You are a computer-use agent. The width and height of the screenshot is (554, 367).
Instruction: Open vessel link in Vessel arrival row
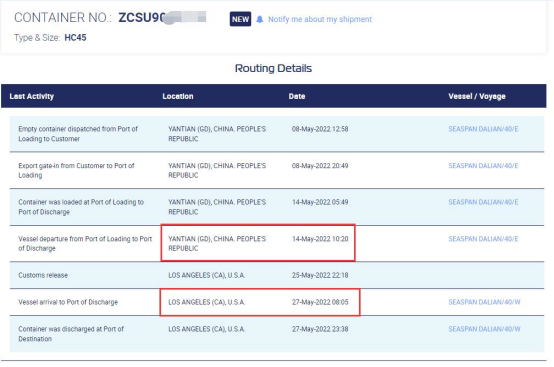484,302
